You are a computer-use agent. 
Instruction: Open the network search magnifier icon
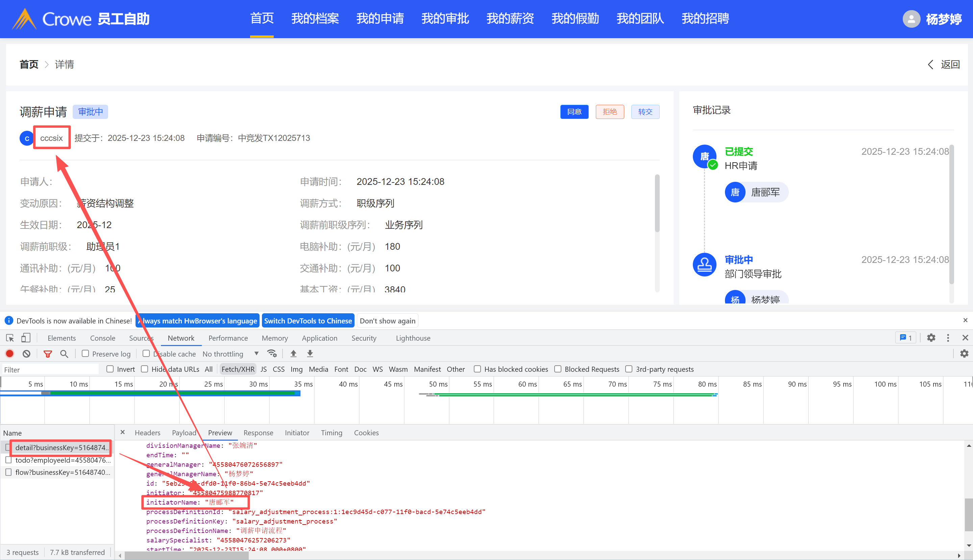click(x=64, y=354)
